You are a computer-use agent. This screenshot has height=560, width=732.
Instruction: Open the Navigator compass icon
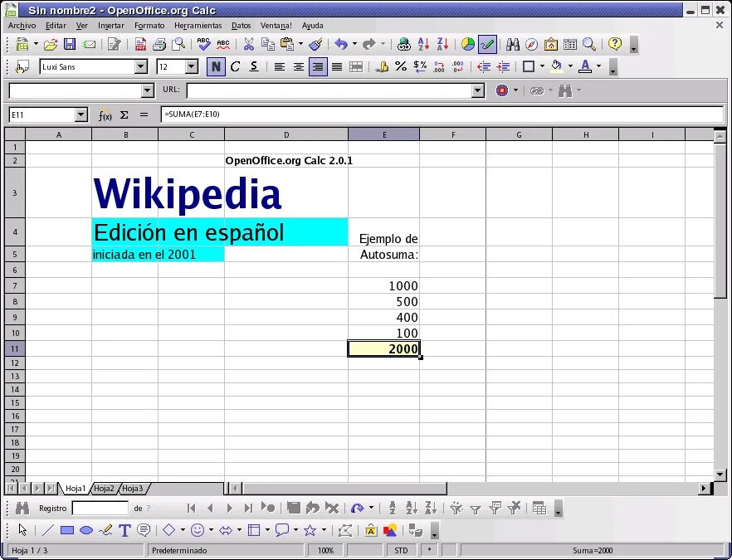pyautogui.click(x=532, y=44)
